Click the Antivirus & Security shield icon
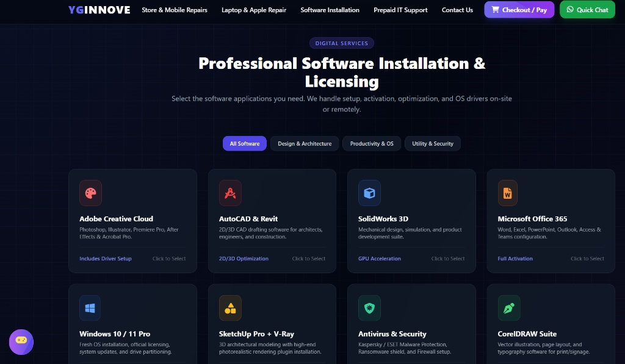625x364 pixels. tap(369, 308)
